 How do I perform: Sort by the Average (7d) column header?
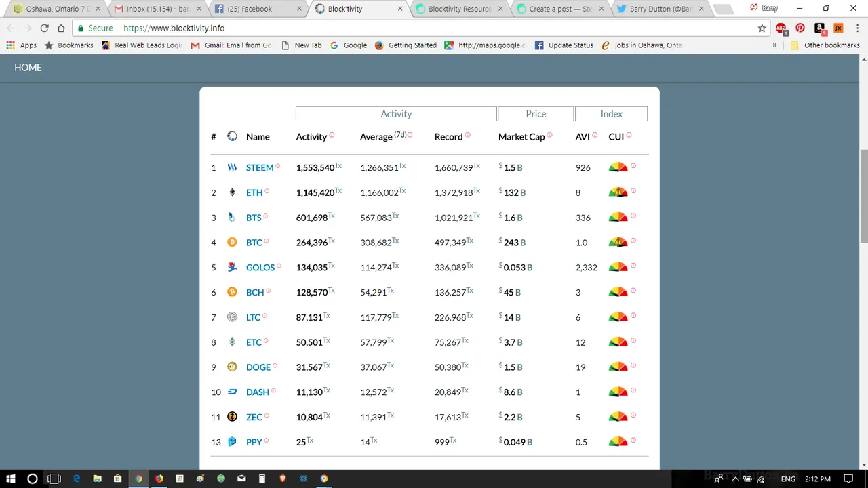click(384, 136)
